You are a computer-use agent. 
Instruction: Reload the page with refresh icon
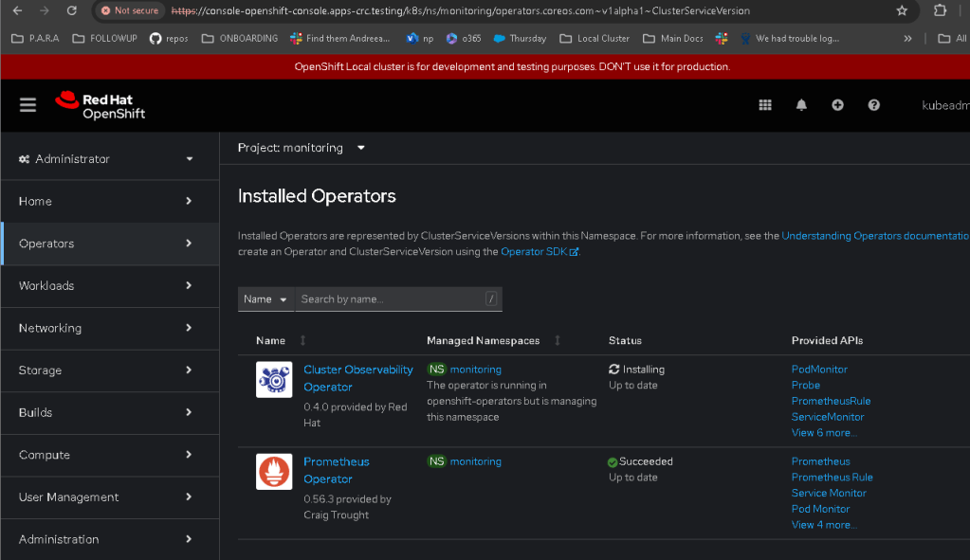[72, 10]
